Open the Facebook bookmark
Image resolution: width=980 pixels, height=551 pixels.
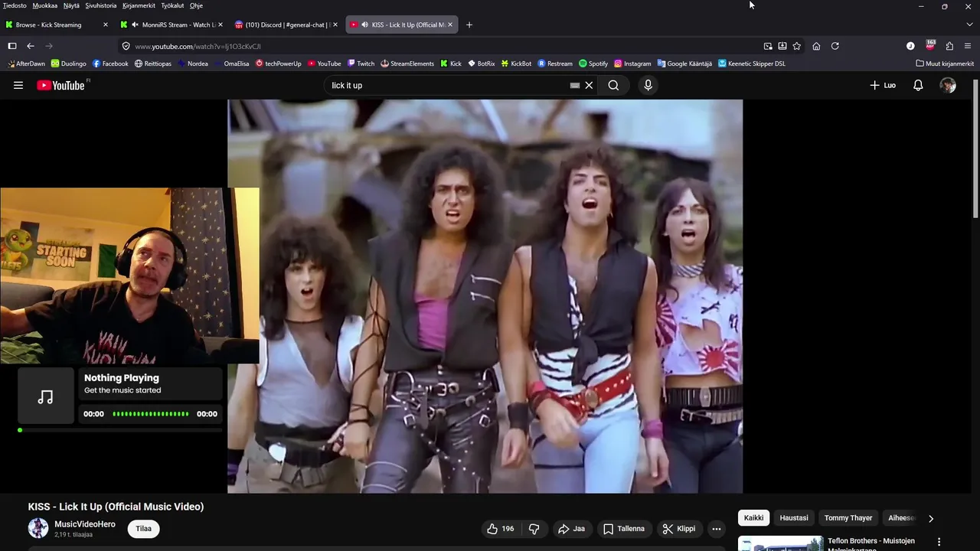coord(110,64)
